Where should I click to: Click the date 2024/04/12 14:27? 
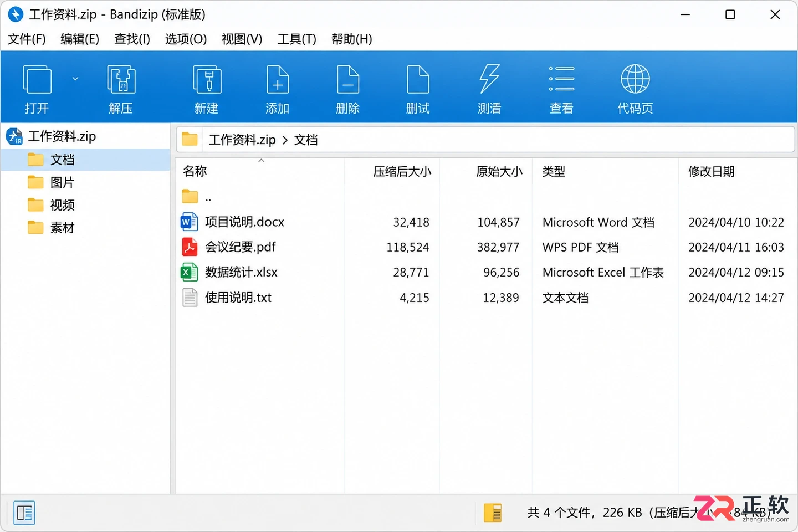click(736, 298)
